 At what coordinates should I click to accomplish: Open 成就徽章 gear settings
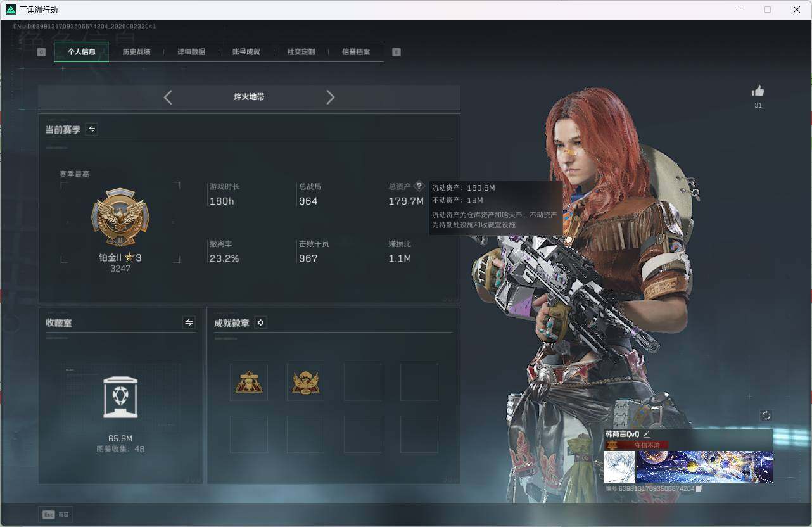[260, 322]
